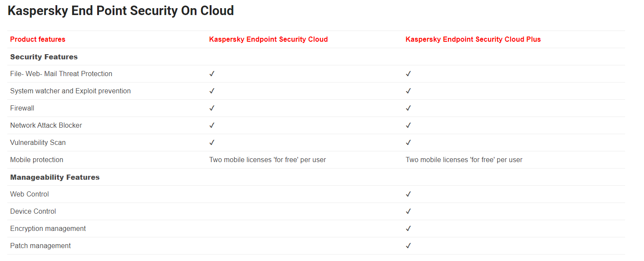The height and width of the screenshot is (261, 644).
Task: Select Patch management checkmark for Cloud Plus
Action: [408, 246]
